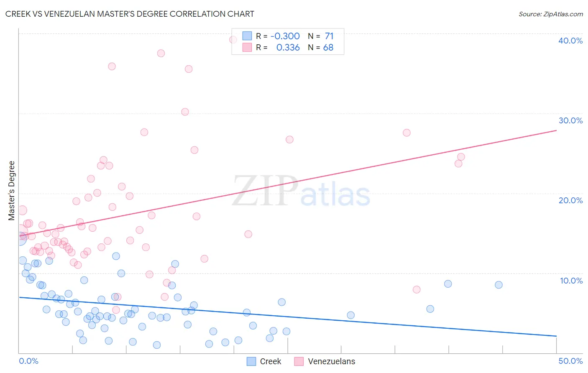Click the pink swatch beside R = 0.336

pyautogui.click(x=247, y=47)
